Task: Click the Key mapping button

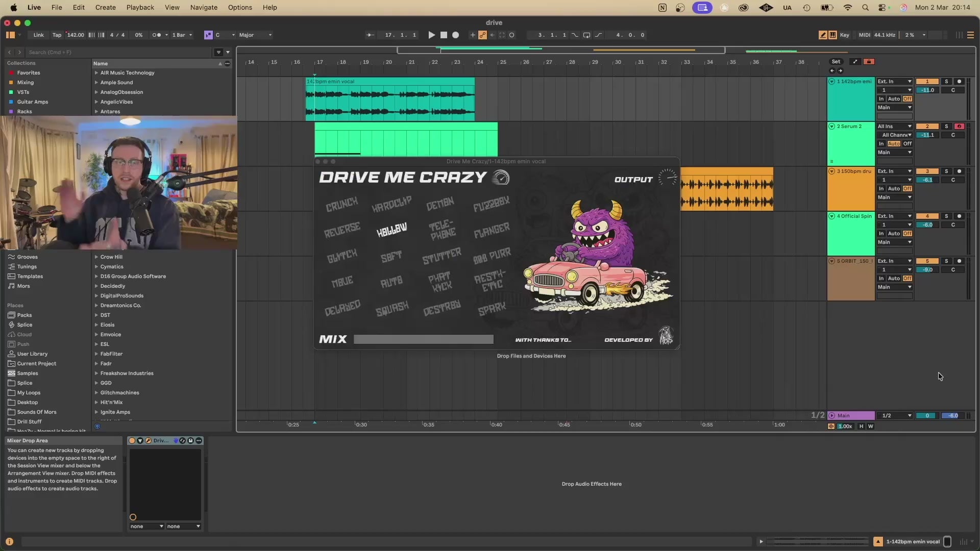Action: tap(845, 35)
